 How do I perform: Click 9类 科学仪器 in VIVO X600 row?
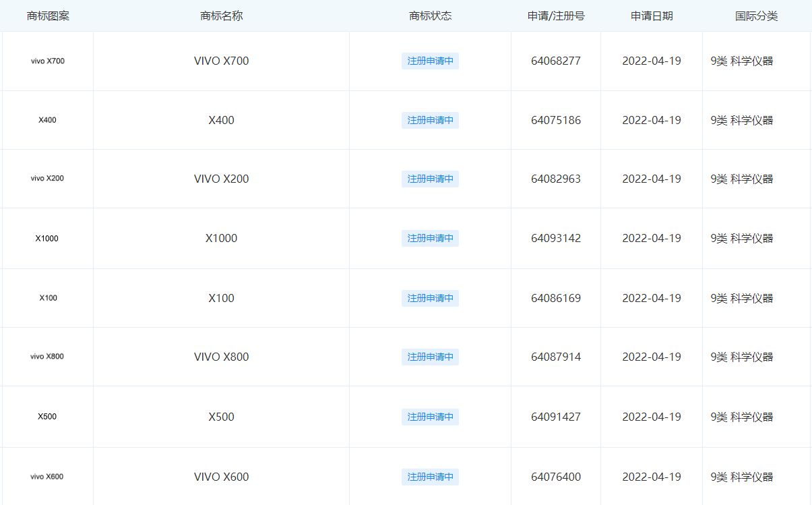742,477
